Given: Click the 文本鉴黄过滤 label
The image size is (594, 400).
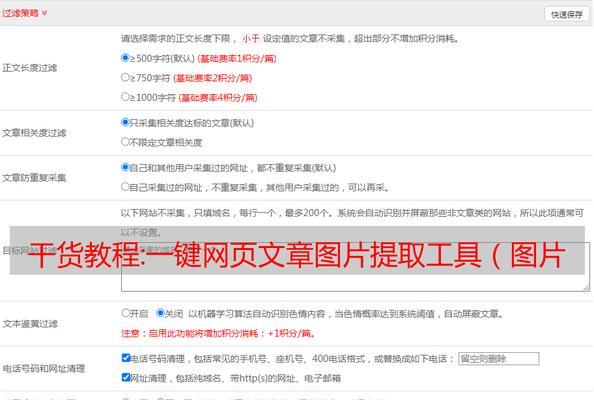Looking at the screenshot, I should tap(30, 323).
